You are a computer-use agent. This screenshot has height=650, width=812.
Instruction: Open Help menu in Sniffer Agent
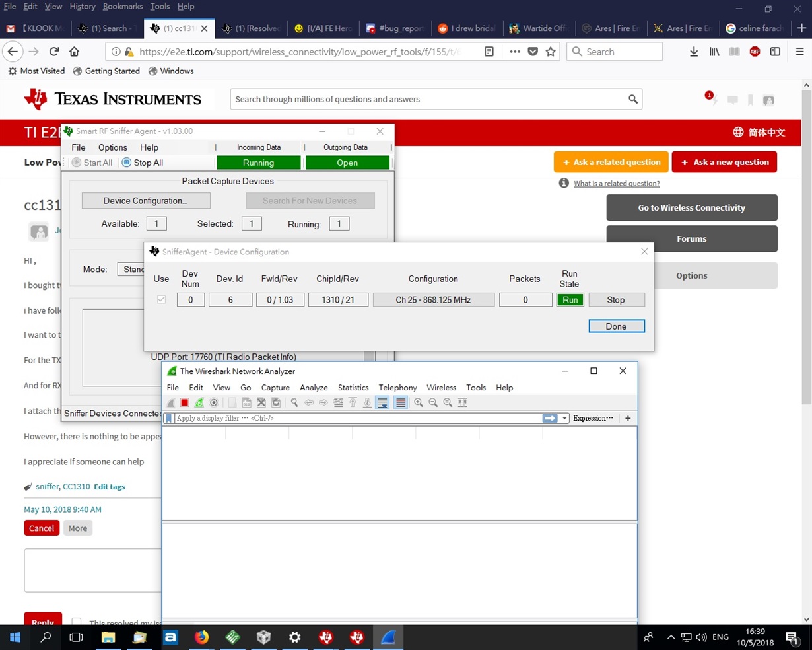tap(149, 147)
